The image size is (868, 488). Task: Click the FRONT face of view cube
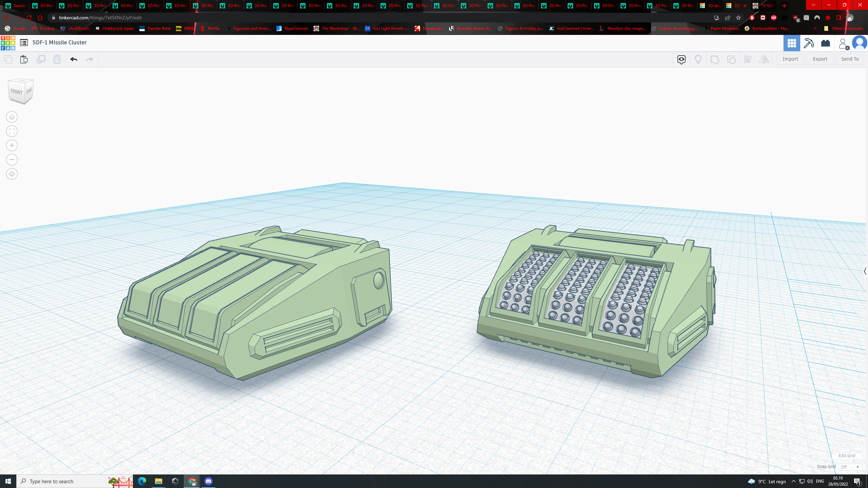[16, 92]
